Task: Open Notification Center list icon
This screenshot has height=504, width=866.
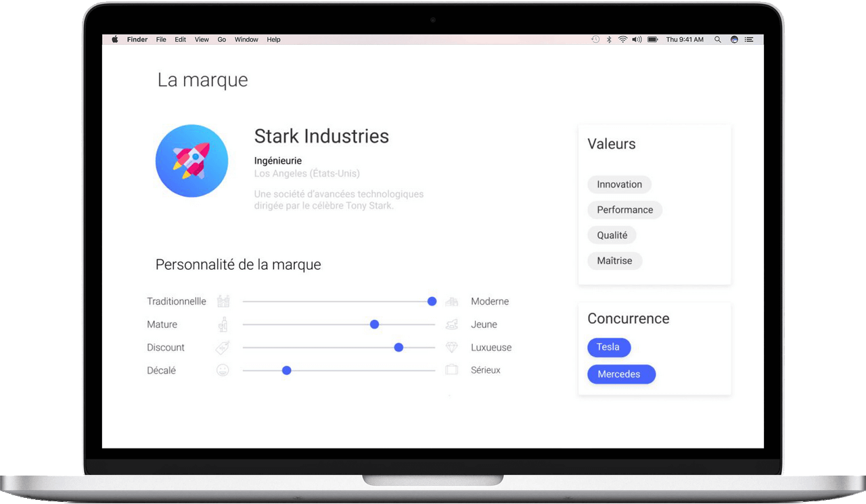Action: pos(749,40)
